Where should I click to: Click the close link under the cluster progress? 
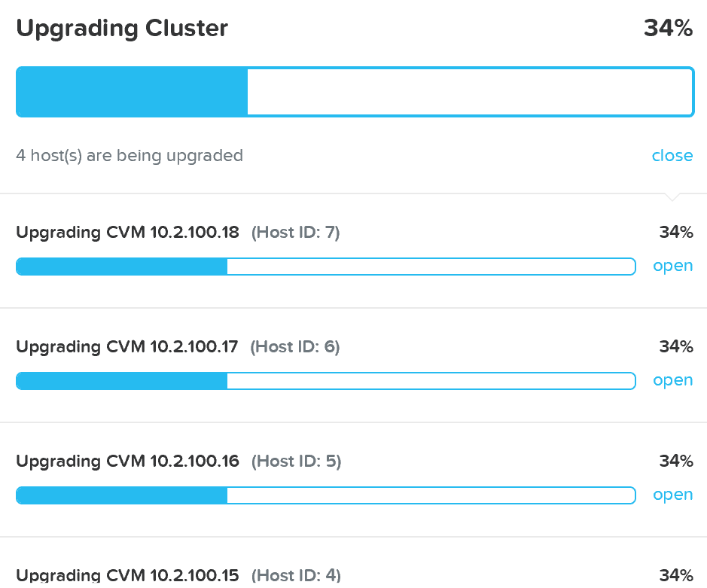click(672, 156)
